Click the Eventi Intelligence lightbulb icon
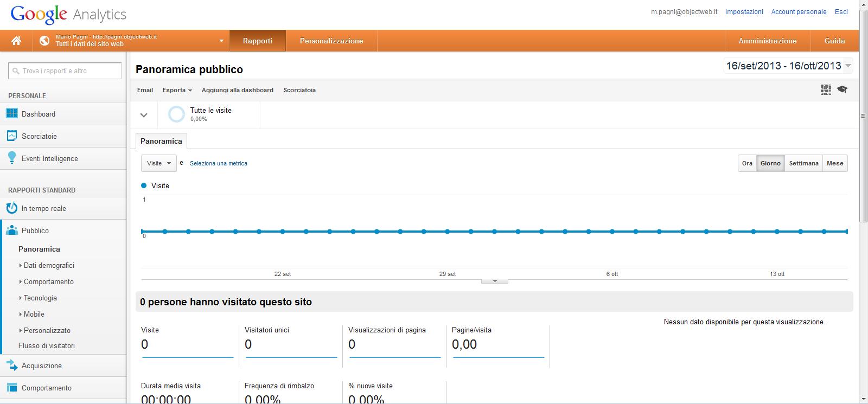Viewport: 868px width, 404px height. click(11, 158)
